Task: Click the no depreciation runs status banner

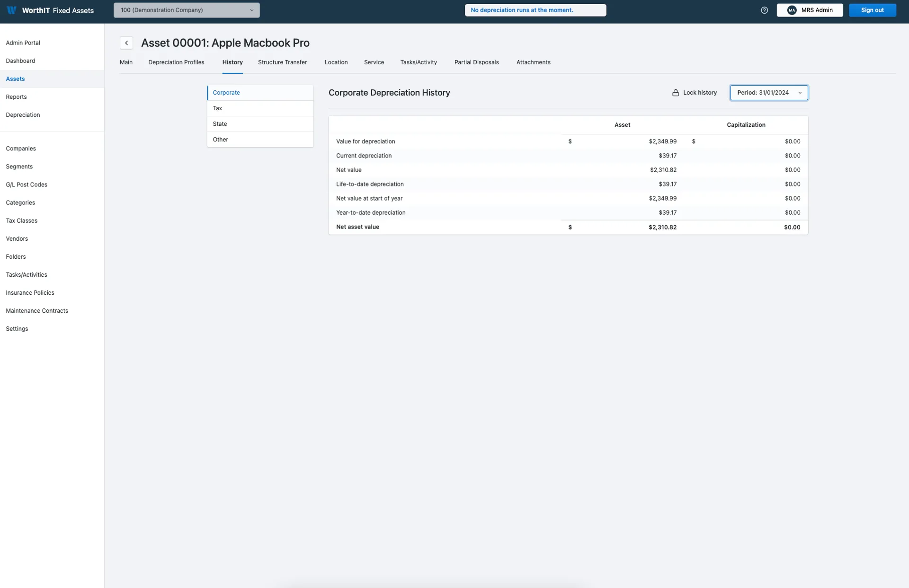Action: click(535, 10)
